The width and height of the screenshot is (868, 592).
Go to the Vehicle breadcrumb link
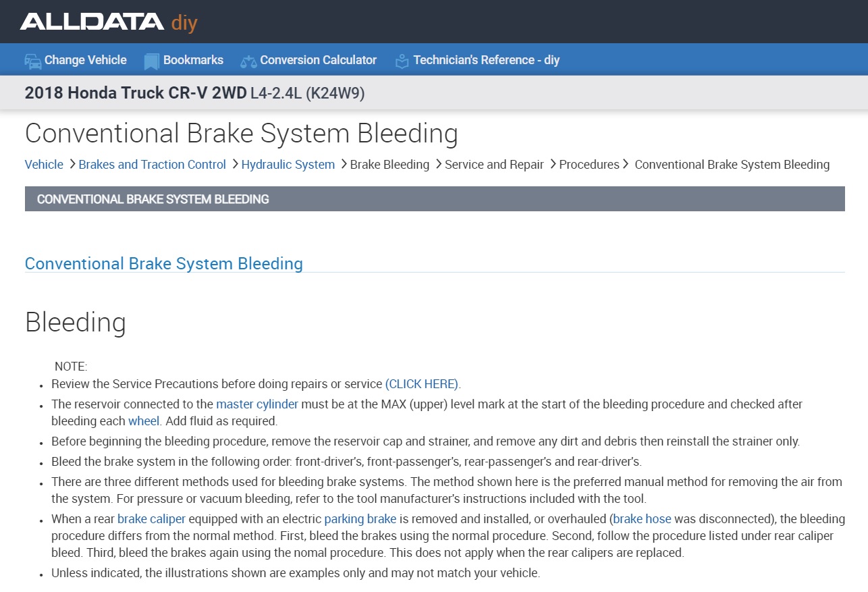pyautogui.click(x=44, y=165)
